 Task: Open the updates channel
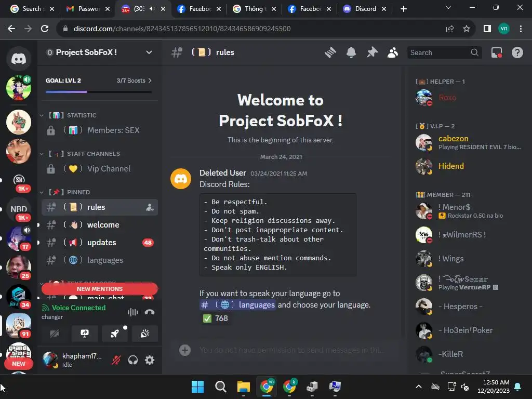click(x=99, y=243)
